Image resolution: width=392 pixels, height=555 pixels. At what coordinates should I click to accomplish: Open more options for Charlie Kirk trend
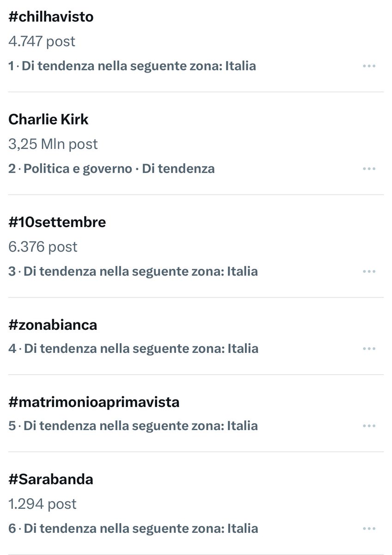(369, 169)
